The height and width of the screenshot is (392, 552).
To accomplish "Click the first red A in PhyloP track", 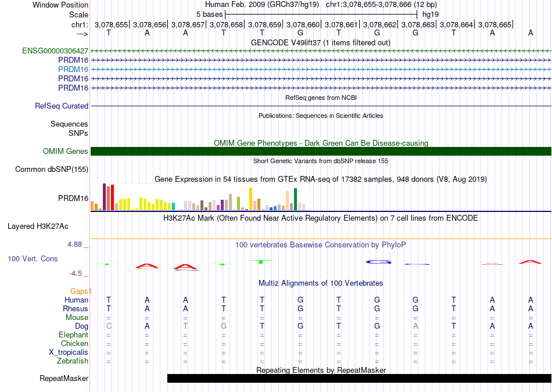I will [147, 266].
